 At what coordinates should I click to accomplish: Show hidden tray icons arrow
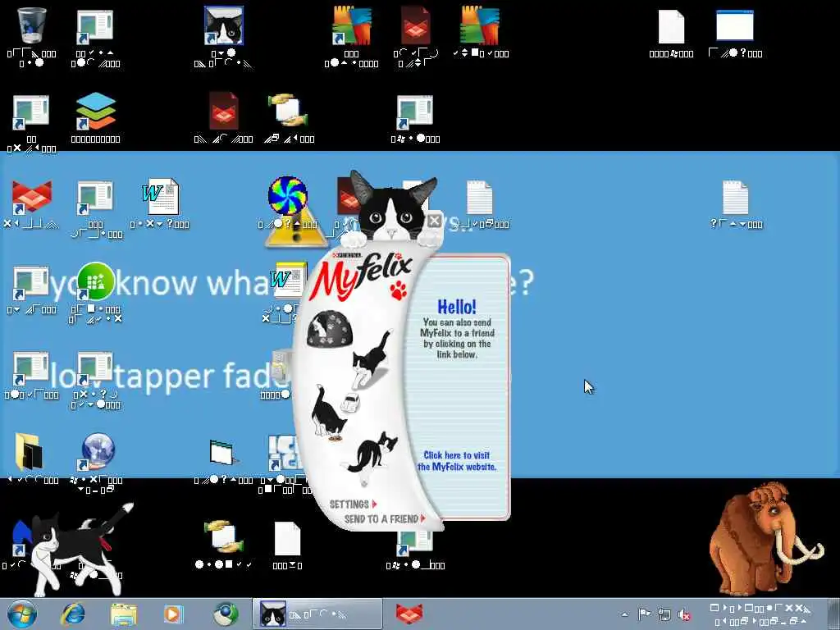coord(624,614)
